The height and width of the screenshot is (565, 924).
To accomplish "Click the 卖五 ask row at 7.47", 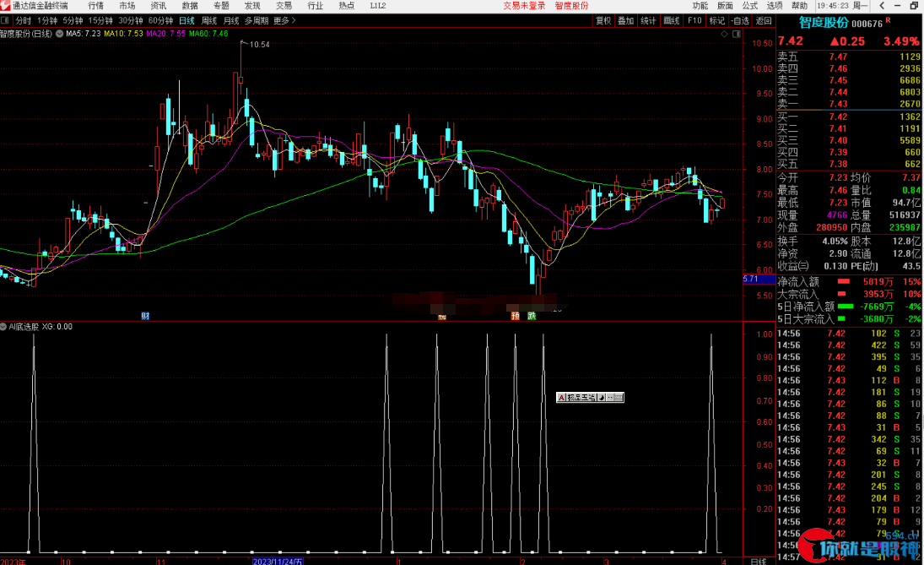I will coord(849,57).
